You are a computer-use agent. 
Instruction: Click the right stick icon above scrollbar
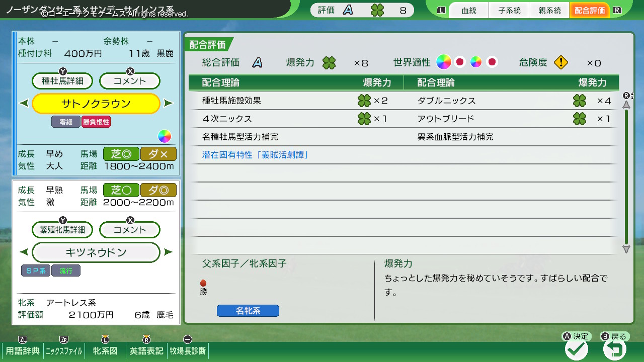pos(627,95)
